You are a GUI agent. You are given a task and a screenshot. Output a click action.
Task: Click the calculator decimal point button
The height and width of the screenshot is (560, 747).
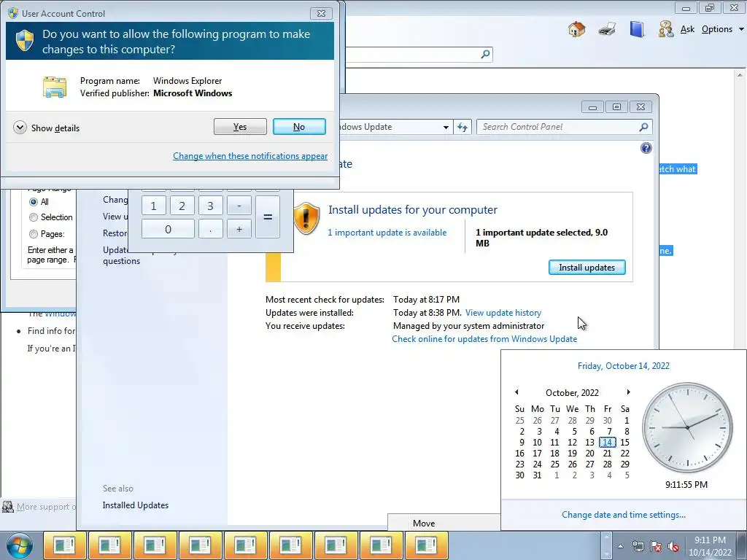click(210, 229)
